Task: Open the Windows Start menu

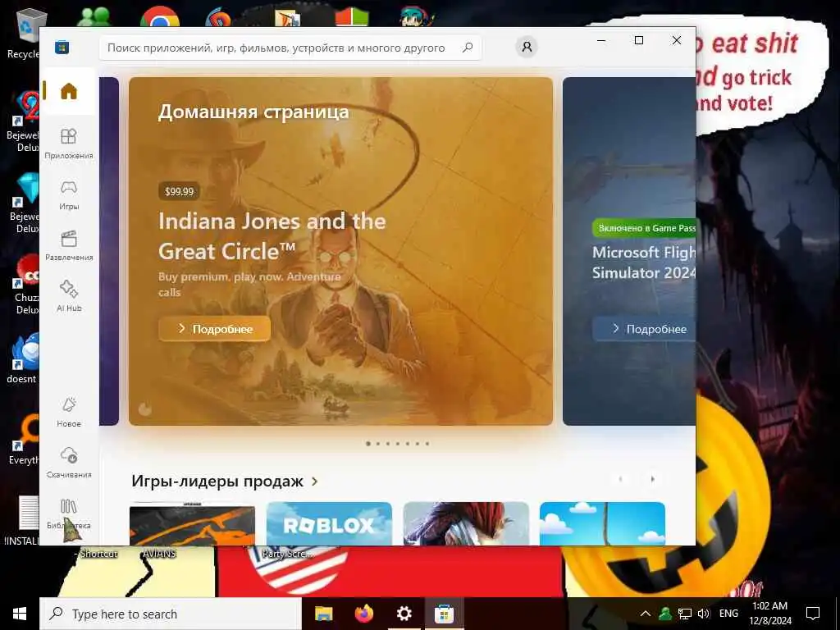Action: click(20, 614)
